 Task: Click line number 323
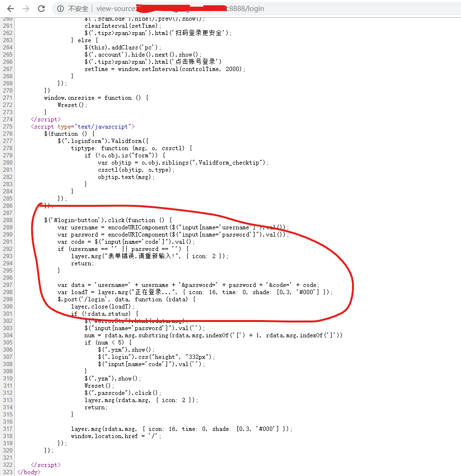(x=8, y=472)
